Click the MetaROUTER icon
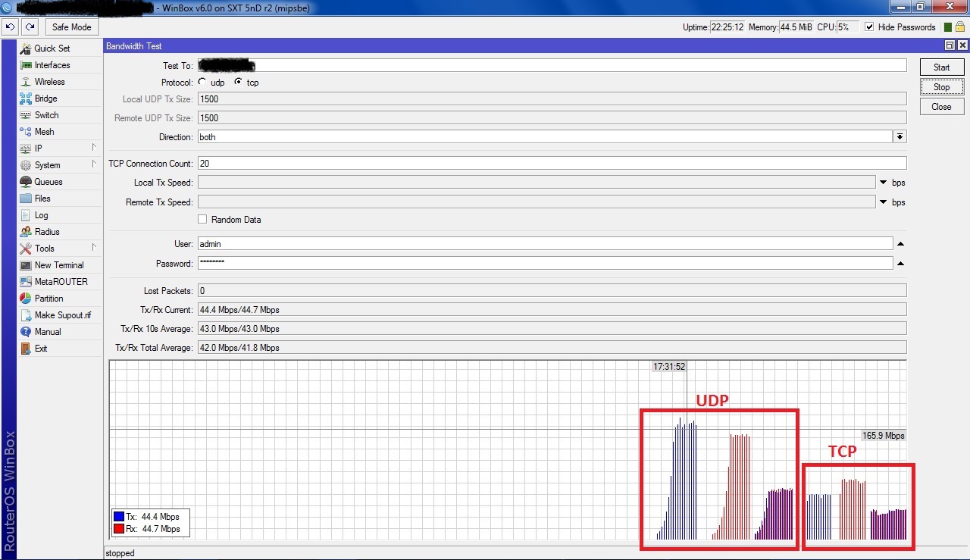This screenshot has height=560, width=970. (x=26, y=282)
